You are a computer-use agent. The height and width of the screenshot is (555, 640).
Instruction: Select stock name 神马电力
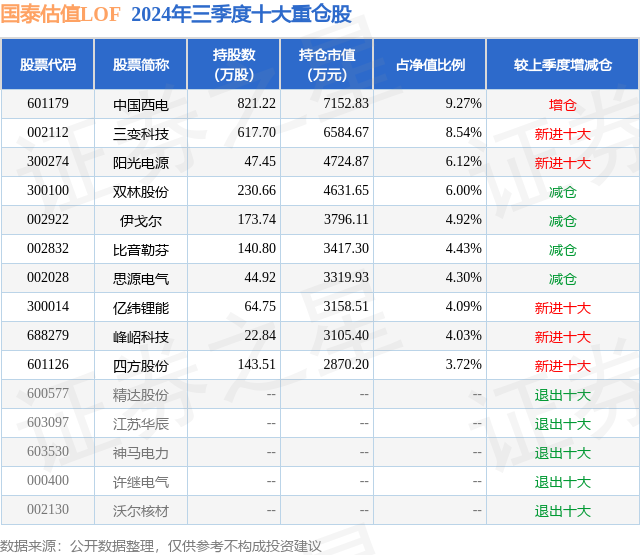click(141, 453)
